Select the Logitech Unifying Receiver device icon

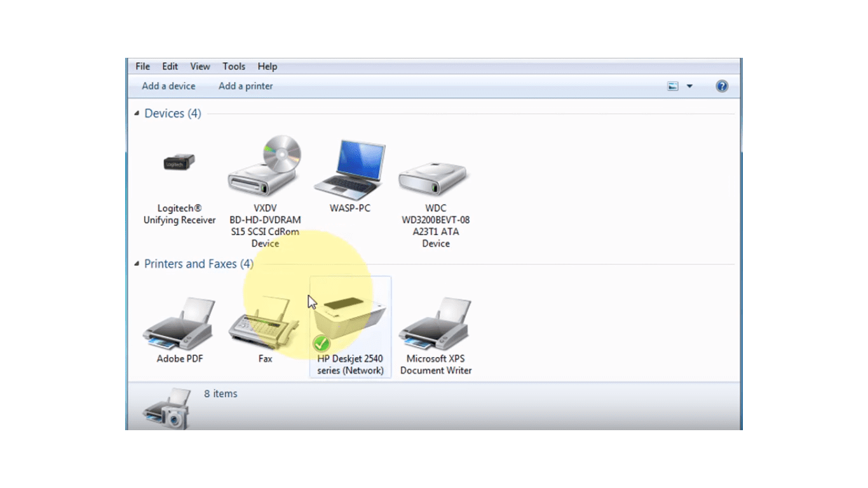pos(179,163)
